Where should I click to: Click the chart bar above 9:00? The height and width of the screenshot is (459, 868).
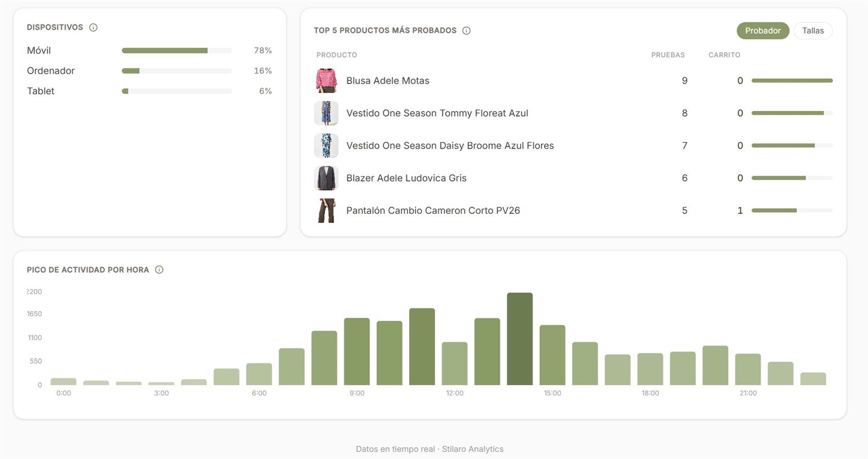(357, 351)
